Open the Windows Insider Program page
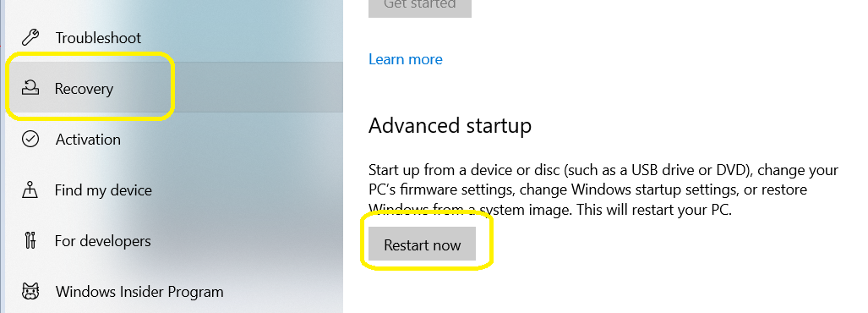 172,291
